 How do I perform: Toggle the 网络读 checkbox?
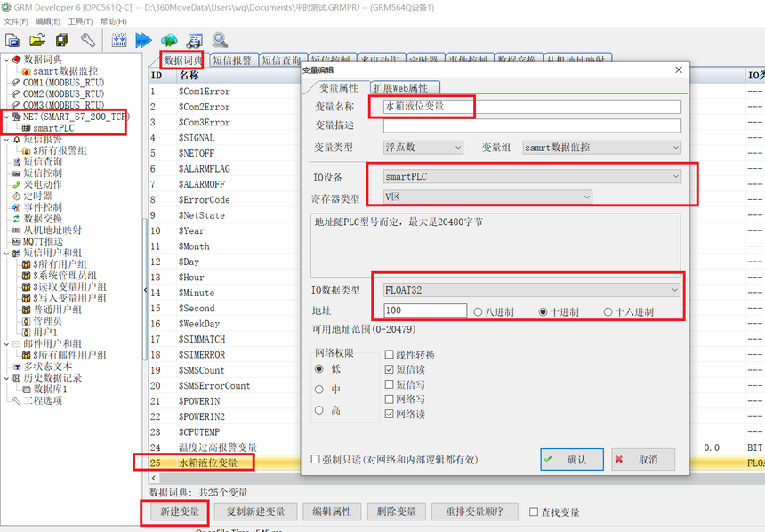coord(390,414)
